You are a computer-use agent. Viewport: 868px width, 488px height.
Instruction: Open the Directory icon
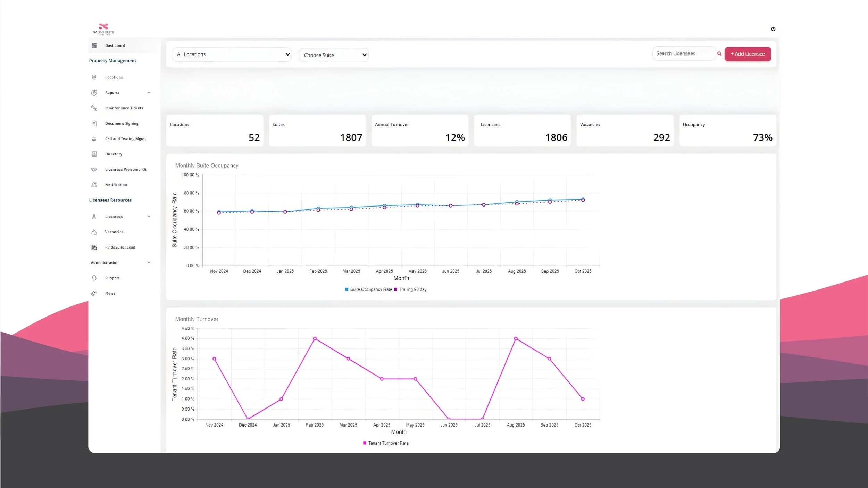click(x=94, y=154)
